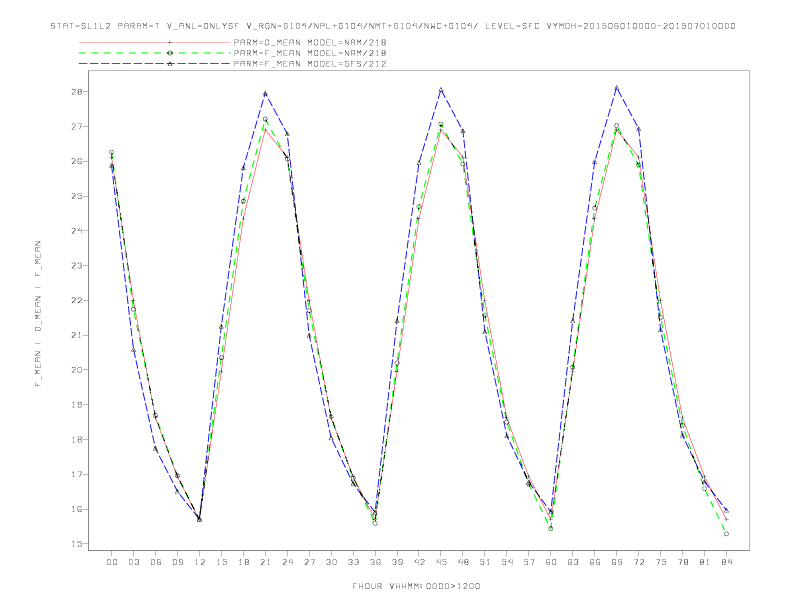Click x-axis forecast hour label 48
The image size is (792, 612).
[x=463, y=562]
